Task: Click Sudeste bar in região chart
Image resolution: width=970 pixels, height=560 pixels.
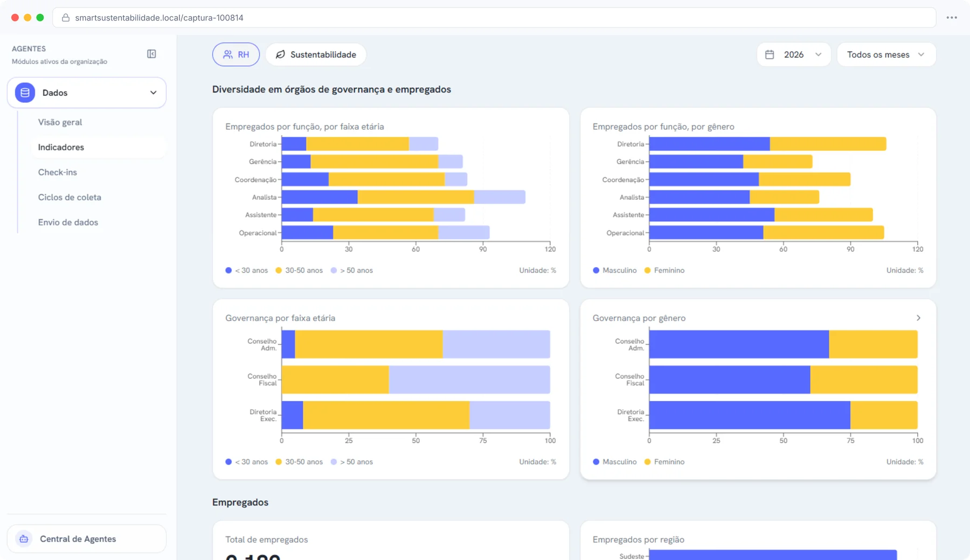Action: click(773, 555)
